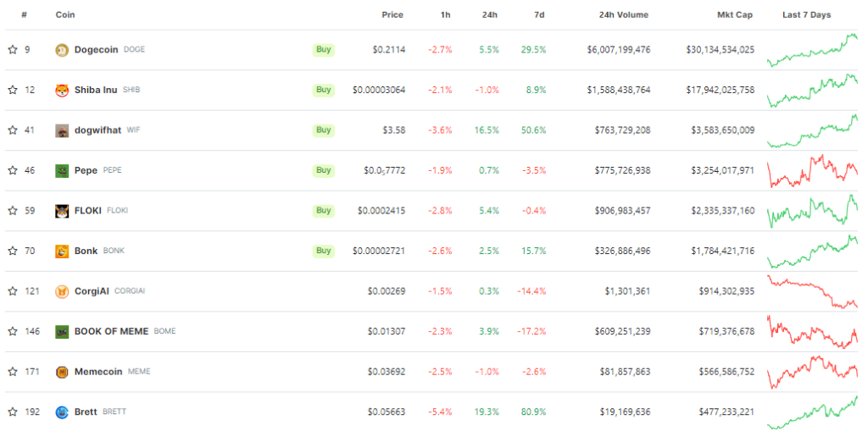The width and height of the screenshot is (868, 431).
Task: Go to the dogwifhat coin page
Action: point(98,130)
